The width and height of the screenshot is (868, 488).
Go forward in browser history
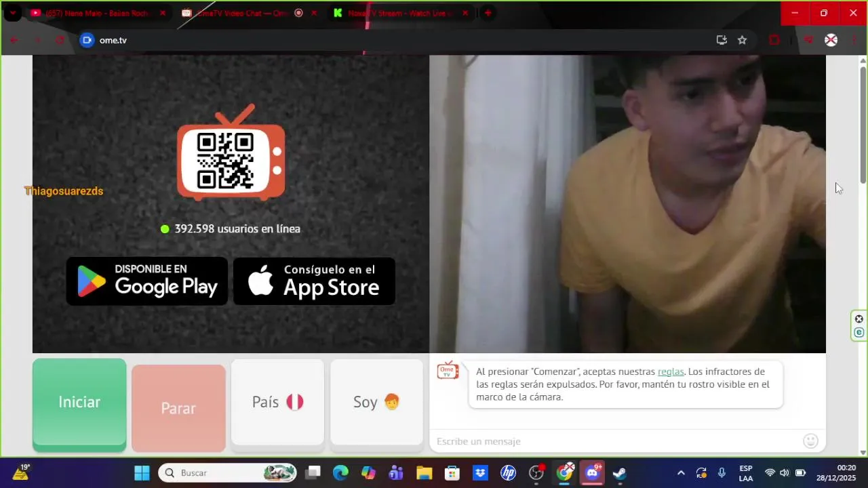pyautogui.click(x=37, y=40)
